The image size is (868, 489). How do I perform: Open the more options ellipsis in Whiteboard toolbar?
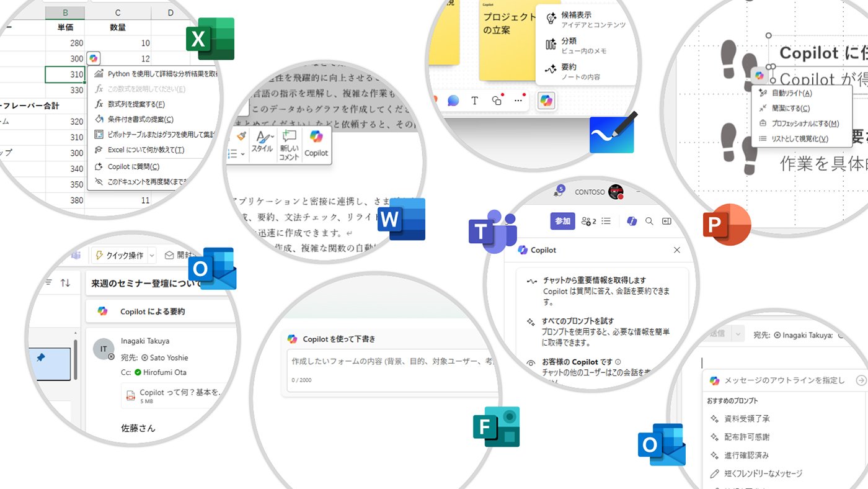point(518,100)
